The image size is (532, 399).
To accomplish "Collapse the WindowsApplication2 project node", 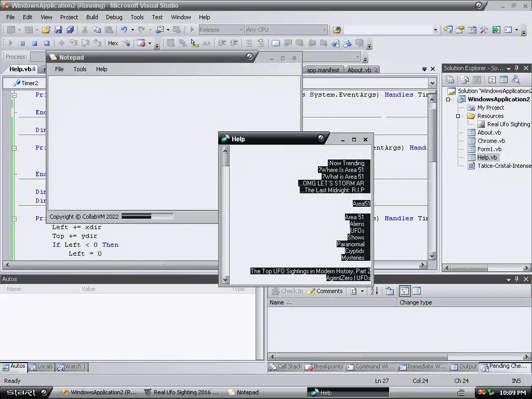I will click(448, 99).
